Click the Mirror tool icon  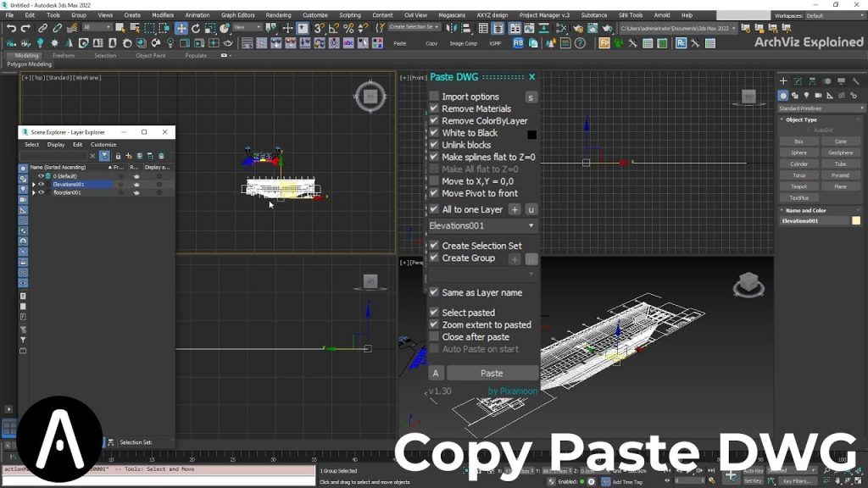(452, 28)
